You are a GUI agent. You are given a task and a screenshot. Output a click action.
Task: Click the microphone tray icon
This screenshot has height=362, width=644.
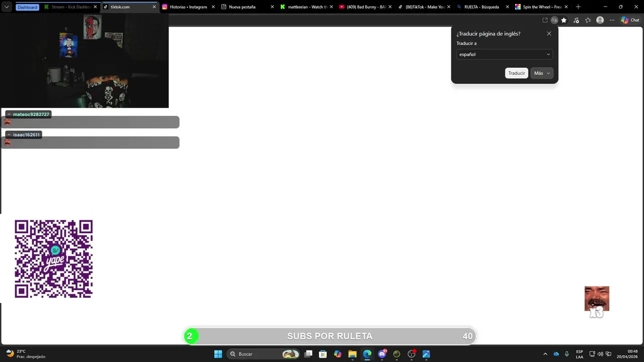(x=567, y=354)
